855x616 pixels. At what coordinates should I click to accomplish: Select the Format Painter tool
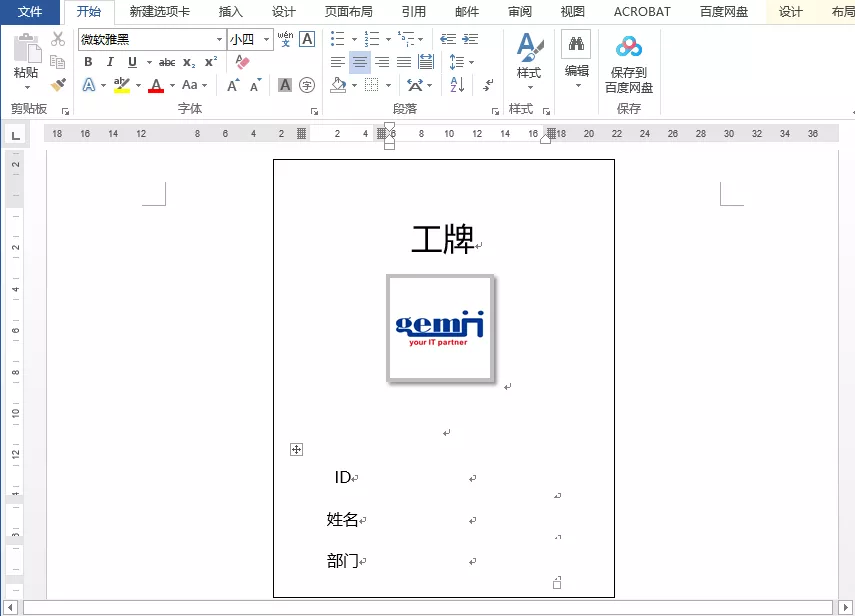56,82
